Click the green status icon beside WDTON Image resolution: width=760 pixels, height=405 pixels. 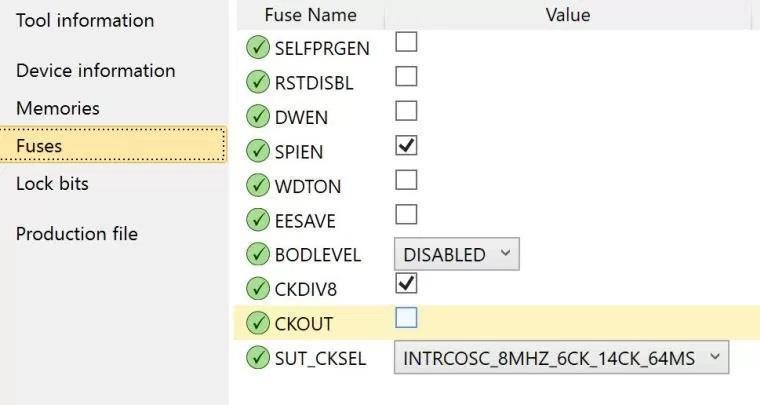point(257,185)
